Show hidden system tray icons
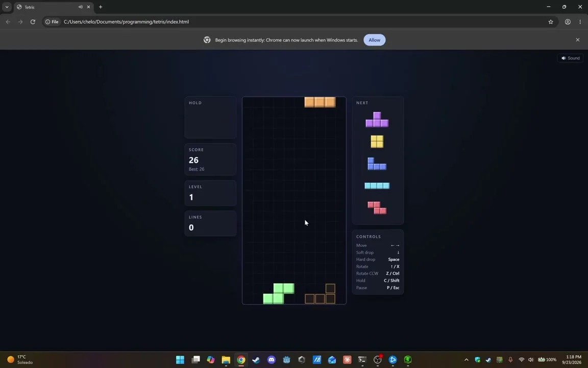The width and height of the screenshot is (588, 368). point(467,360)
